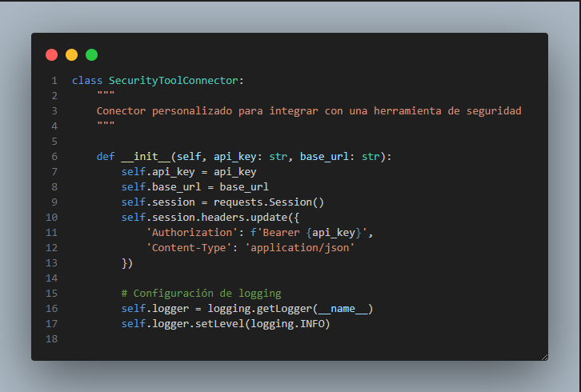Click the red close dot

click(x=52, y=54)
